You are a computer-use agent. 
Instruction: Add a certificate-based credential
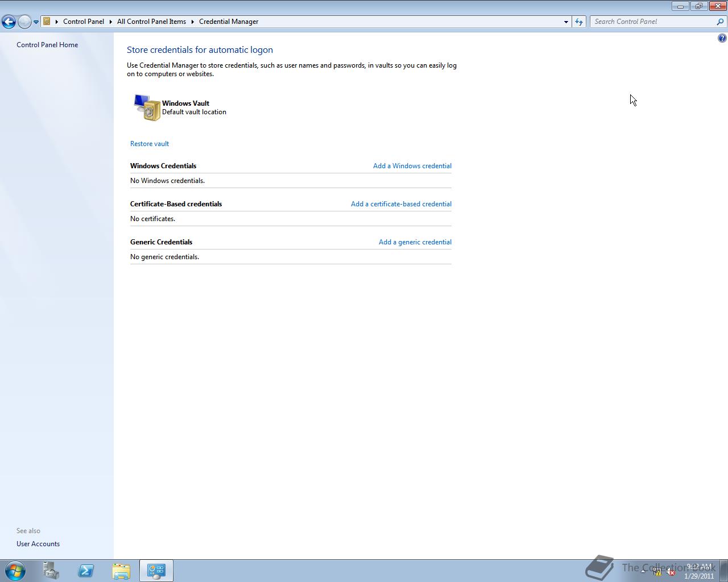click(x=401, y=204)
